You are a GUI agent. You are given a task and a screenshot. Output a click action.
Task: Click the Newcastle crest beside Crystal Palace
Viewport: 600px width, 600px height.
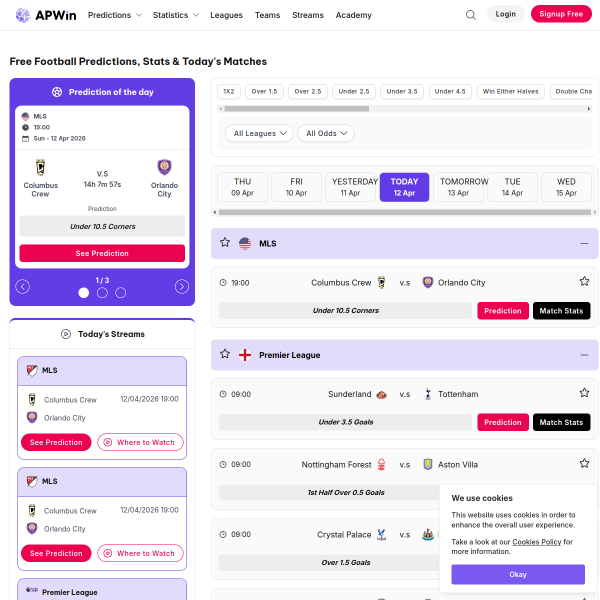[x=428, y=535]
